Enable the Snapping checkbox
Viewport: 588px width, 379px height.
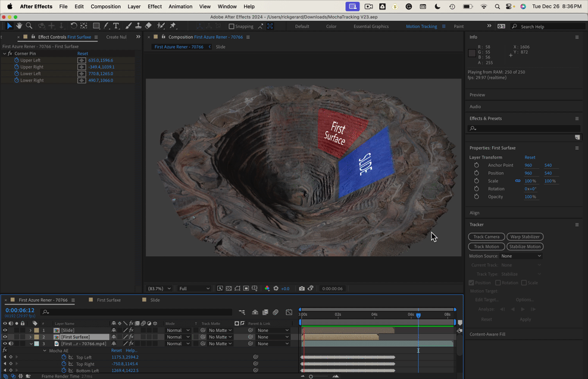[x=232, y=26]
